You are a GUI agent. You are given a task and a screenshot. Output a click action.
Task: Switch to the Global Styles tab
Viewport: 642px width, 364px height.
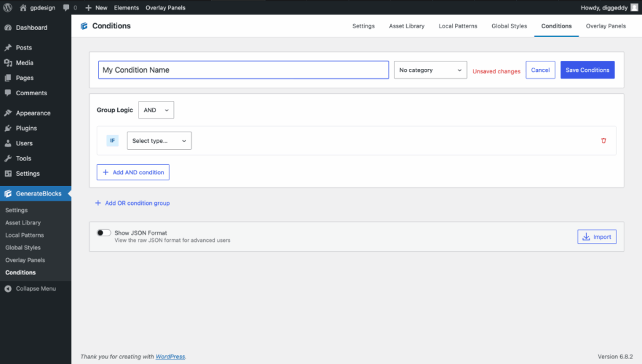[x=509, y=26]
